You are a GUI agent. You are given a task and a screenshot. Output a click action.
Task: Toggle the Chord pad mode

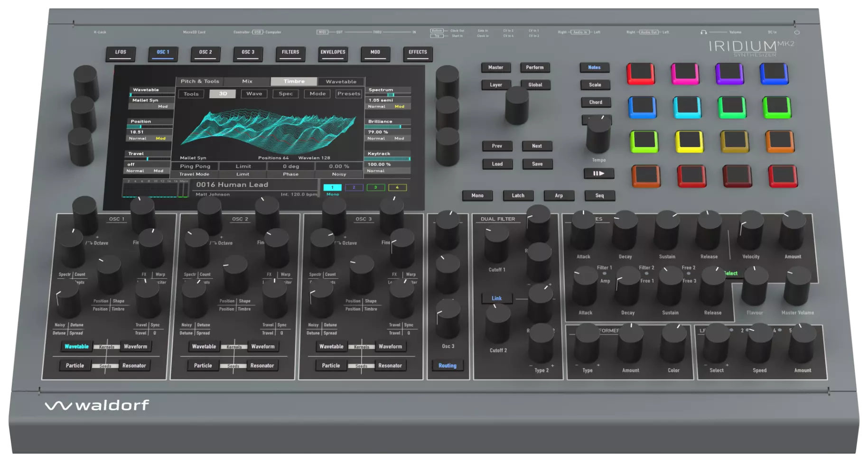(596, 102)
